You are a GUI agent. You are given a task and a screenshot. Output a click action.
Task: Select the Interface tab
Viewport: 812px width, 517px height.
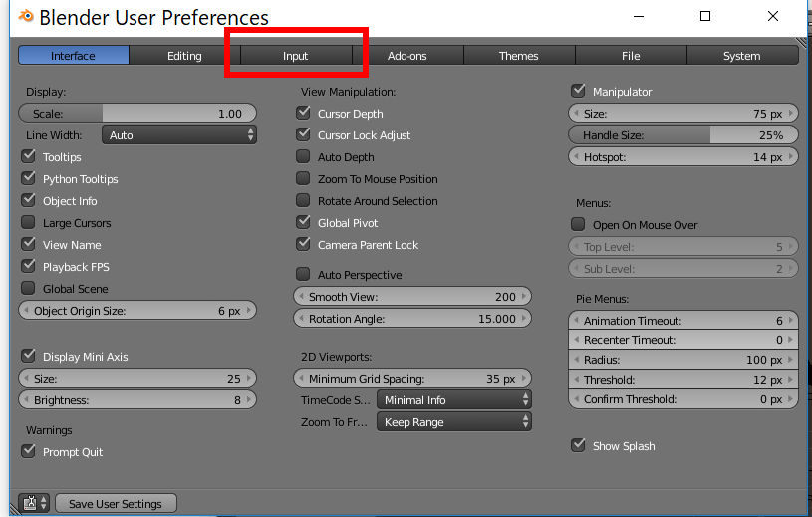click(x=73, y=56)
